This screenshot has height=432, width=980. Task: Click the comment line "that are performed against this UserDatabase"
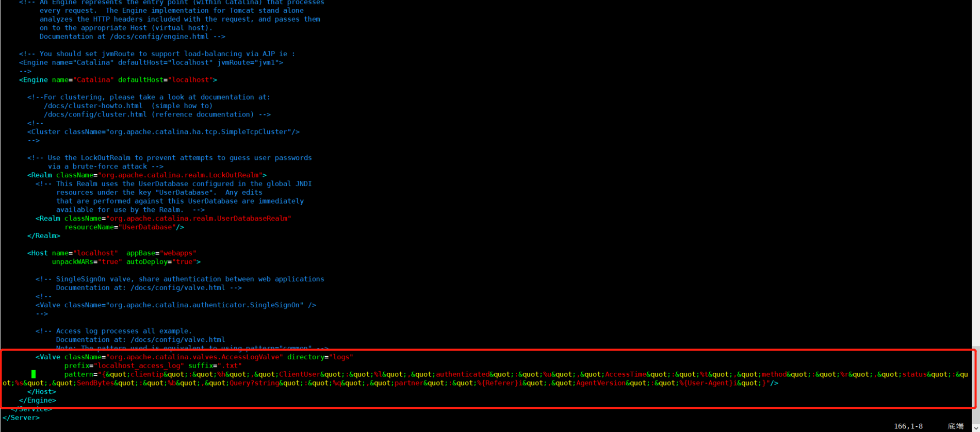click(x=180, y=201)
